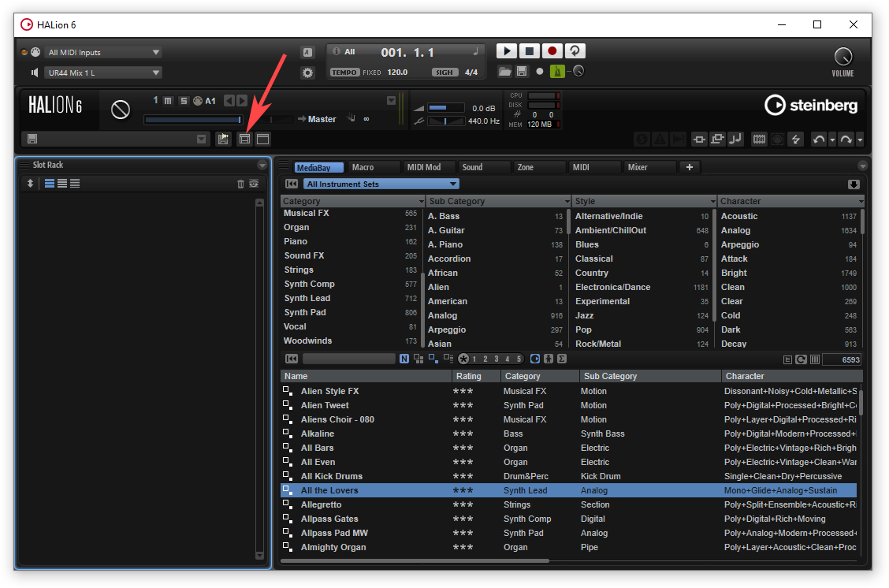Redo the action arrow
Image resolution: width=889 pixels, height=588 pixels.
click(846, 139)
